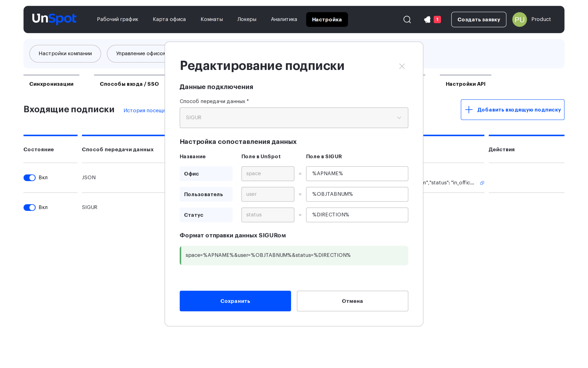588x368 pixels.
Task: Open the Настройки API tab
Action: (x=465, y=84)
